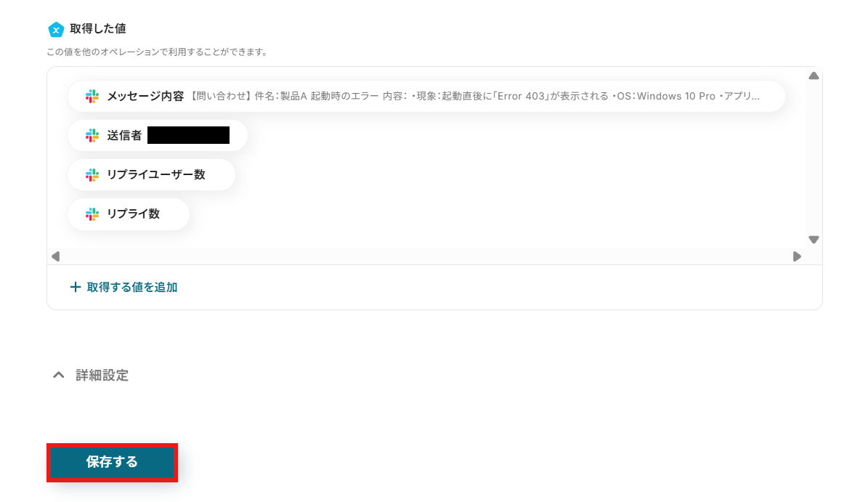Click the message preview text with Error 403

click(x=475, y=97)
